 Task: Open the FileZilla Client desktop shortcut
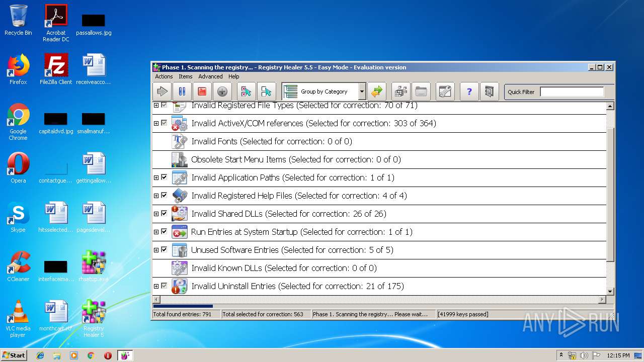pos(56,70)
